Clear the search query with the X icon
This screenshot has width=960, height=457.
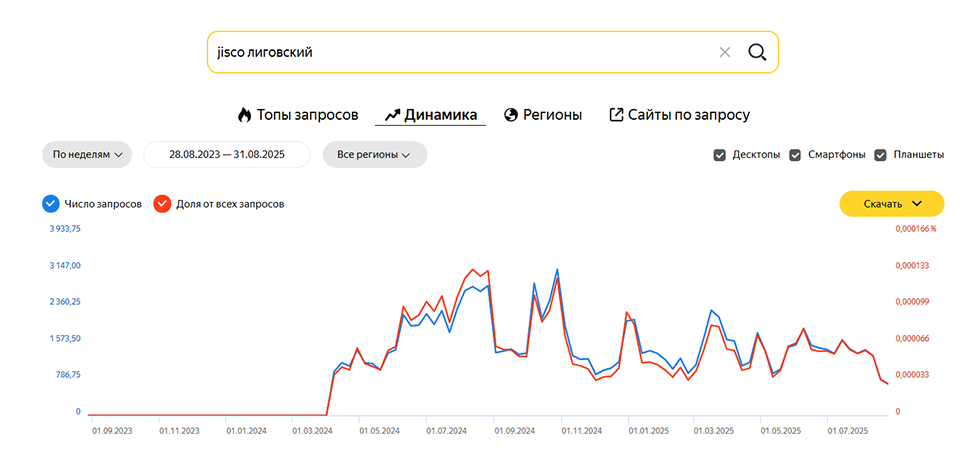(x=725, y=53)
